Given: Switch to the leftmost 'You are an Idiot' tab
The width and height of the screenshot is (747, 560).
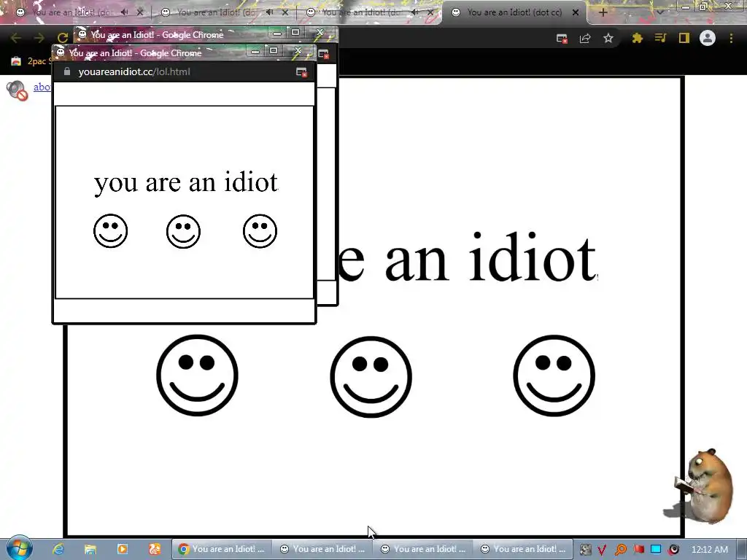Looking at the screenshot, I should coord(71,12).
